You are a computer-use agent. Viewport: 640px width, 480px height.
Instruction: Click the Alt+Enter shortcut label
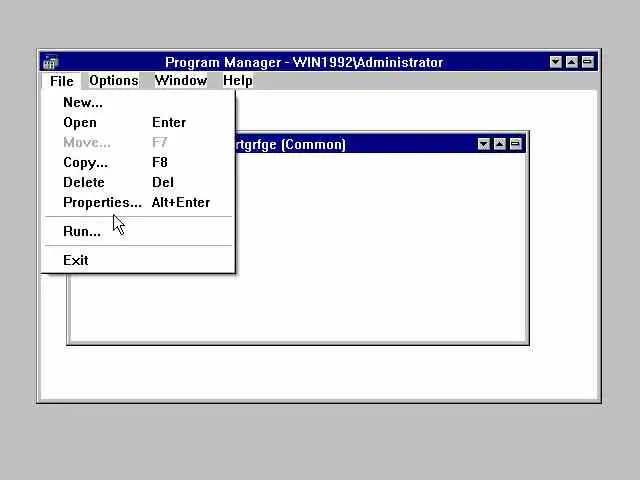(181, 202)
